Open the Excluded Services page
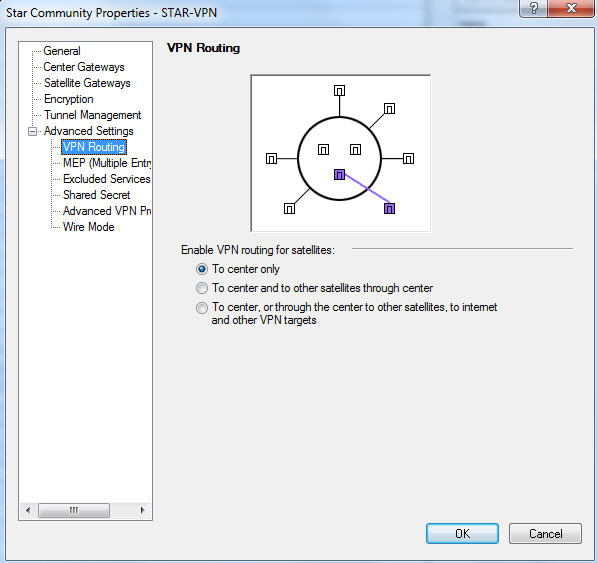597x563 pixels. point(107,179)
